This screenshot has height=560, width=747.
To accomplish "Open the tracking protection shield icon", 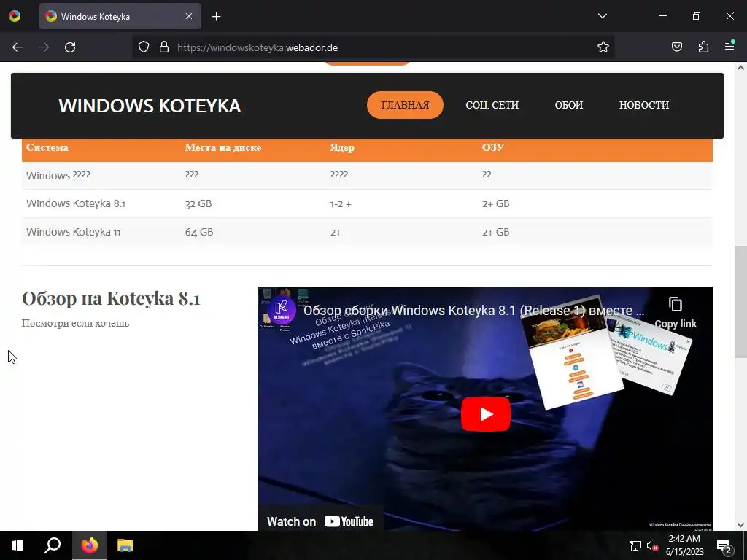I will (144, 47).
